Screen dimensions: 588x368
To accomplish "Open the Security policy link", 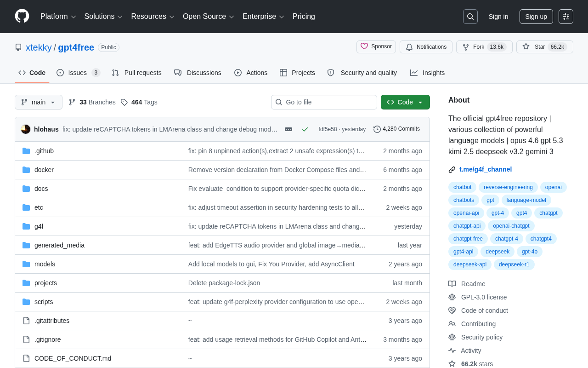I will pyautogui.click(x=475, y=337).
